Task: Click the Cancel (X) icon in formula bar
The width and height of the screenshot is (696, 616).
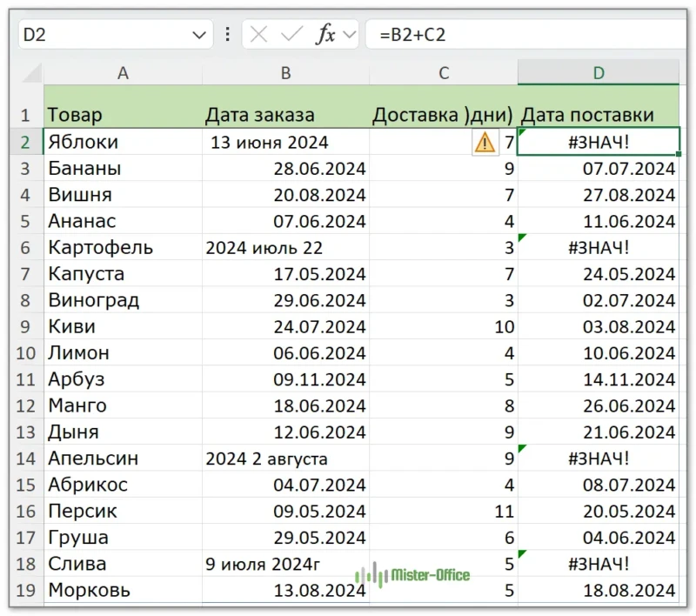Action: [258, 35]
